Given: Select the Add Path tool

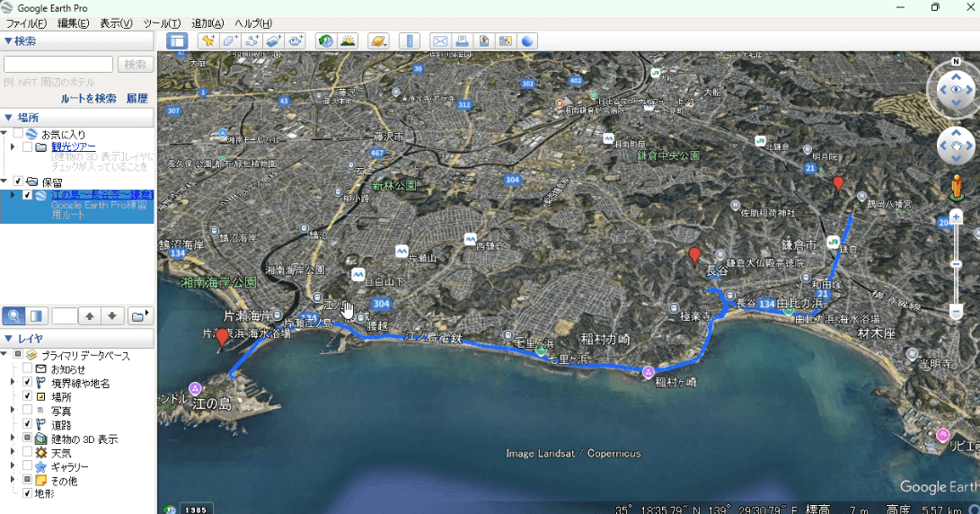Looking at the screenshot, I should click(252, 41).
